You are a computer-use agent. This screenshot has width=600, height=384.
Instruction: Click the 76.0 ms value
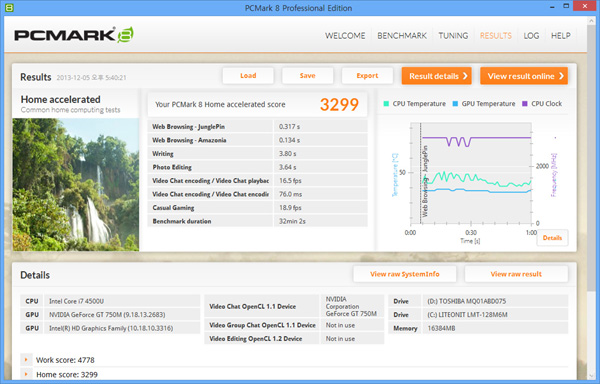(x=290, y=194)
